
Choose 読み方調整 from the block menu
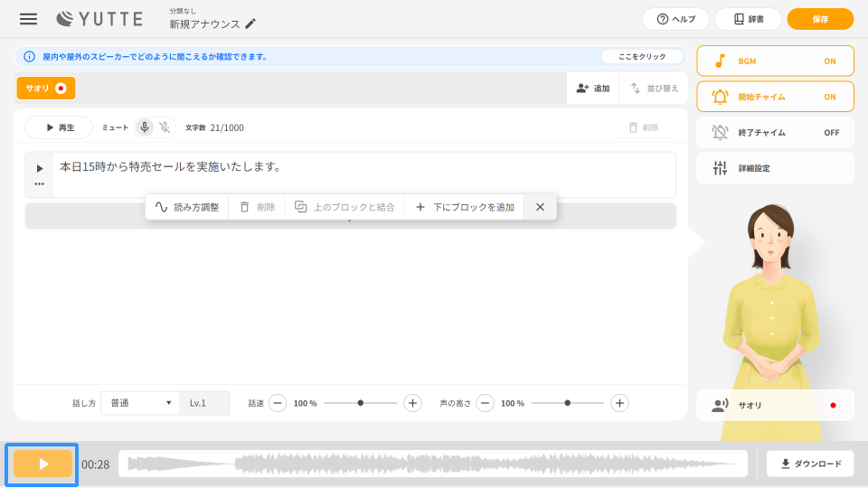187,207
